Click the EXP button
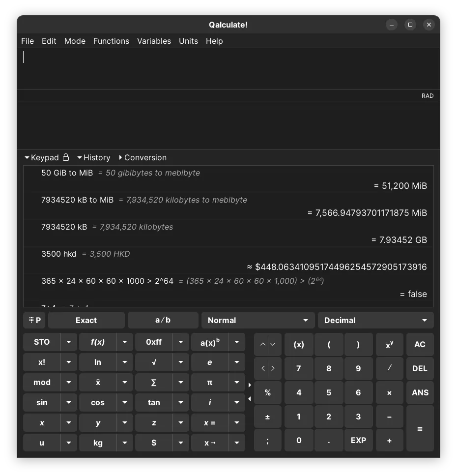Screen dimensions: 457x476 (358, 440)
